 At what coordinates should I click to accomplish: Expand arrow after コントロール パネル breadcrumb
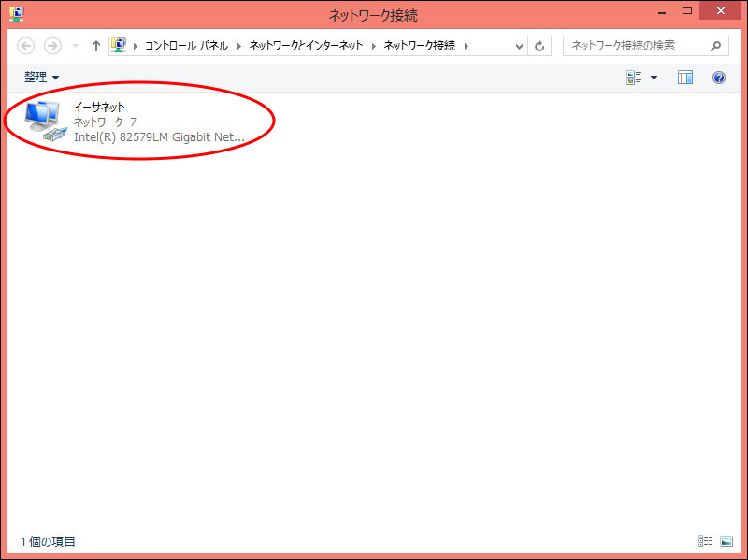coord(239,46)
